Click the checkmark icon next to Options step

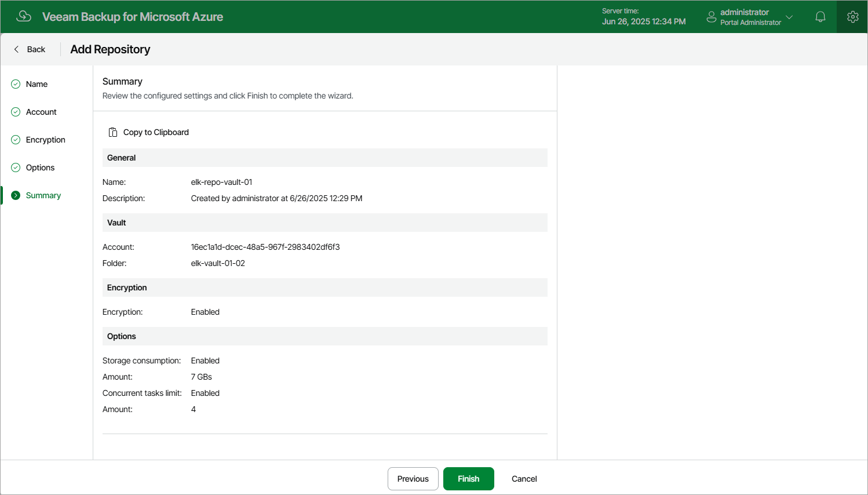(x=16, y=168)
